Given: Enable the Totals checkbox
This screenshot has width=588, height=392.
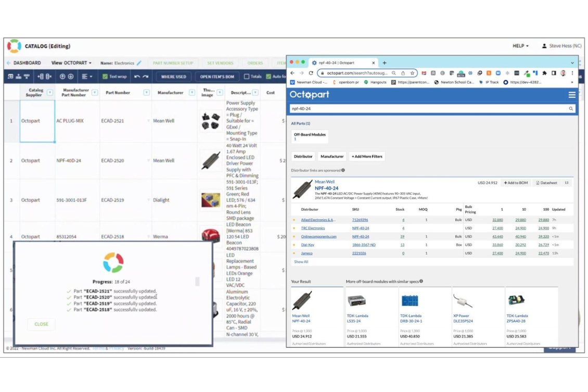Looking at the screenshot, I should pos(246,77).
